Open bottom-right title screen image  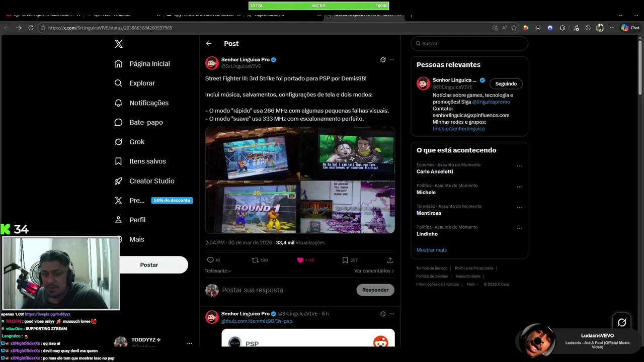tap(348, 207)
